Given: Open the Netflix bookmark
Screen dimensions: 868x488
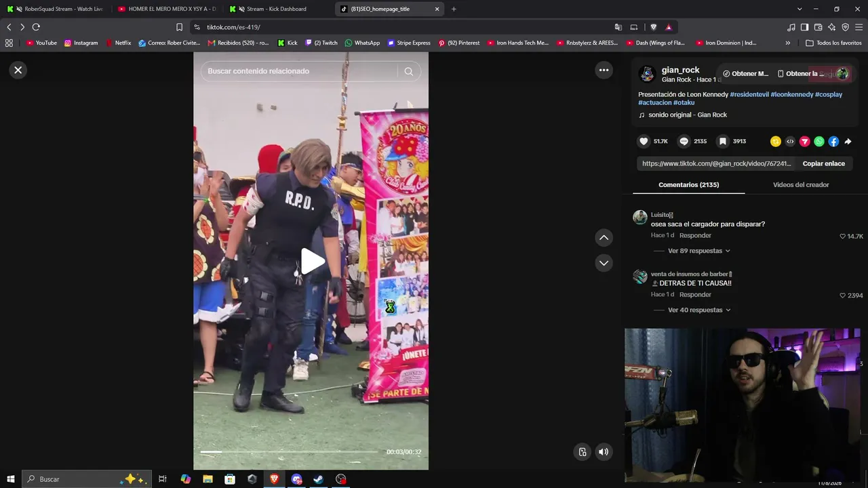Looking at the screenshot, I should (118, 43).
